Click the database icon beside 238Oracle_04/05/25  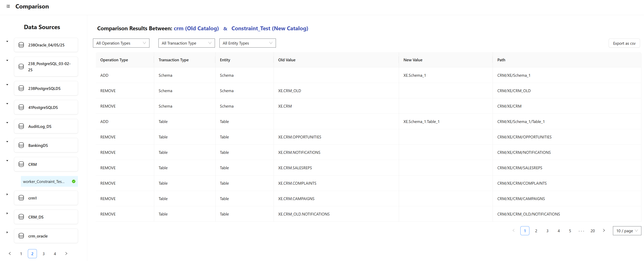tap(21, 45)
